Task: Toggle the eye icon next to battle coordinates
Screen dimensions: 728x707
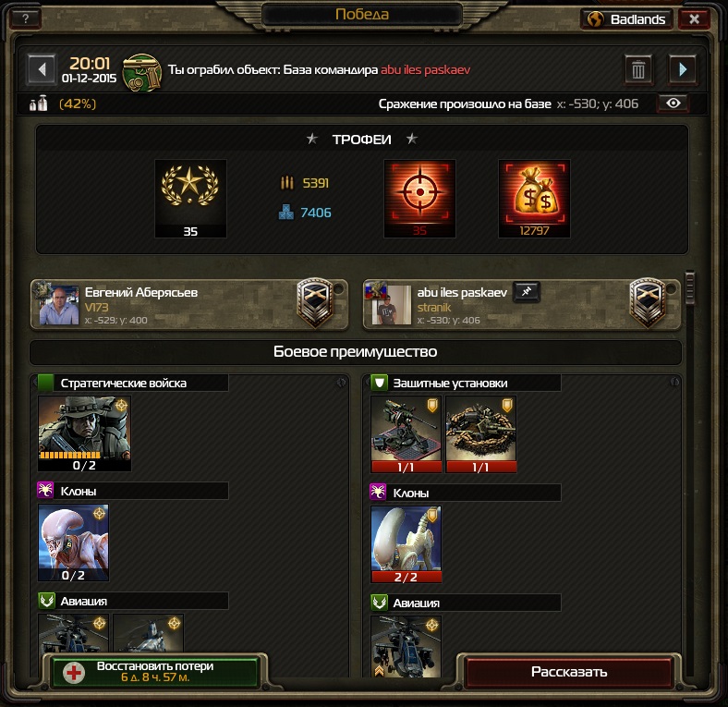Action: [673, 104]
